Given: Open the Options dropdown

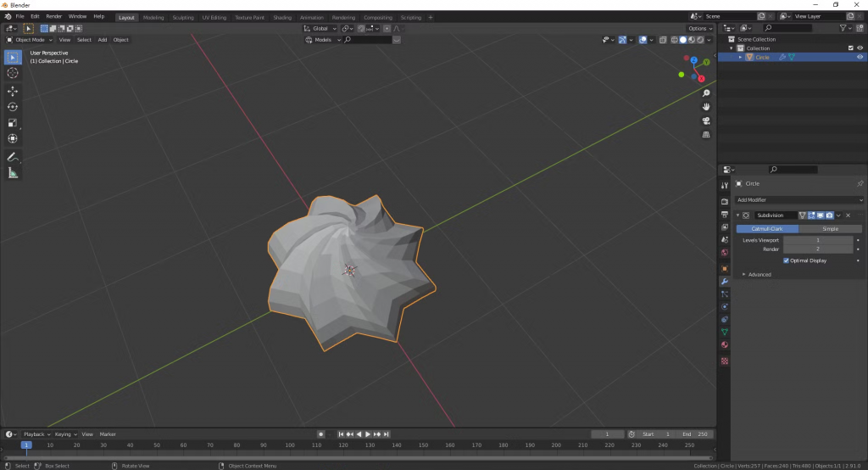Looking at the screenshot, I should [699, 28].
